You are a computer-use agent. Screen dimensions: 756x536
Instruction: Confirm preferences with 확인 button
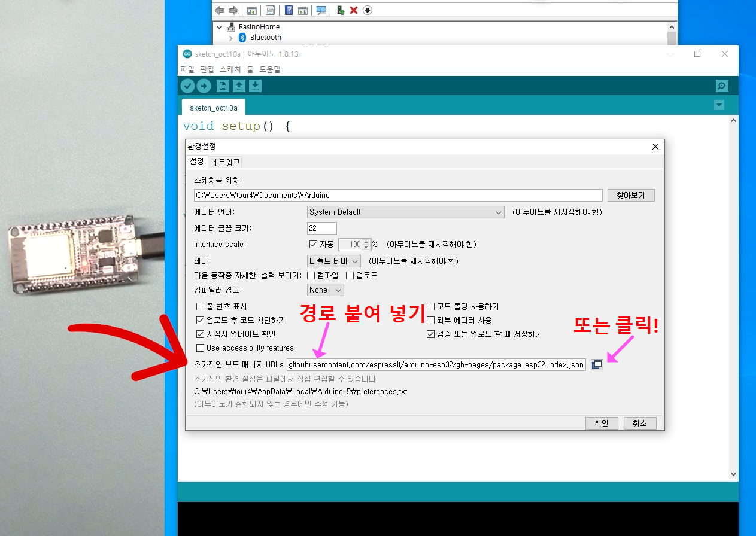pos(602,423)
